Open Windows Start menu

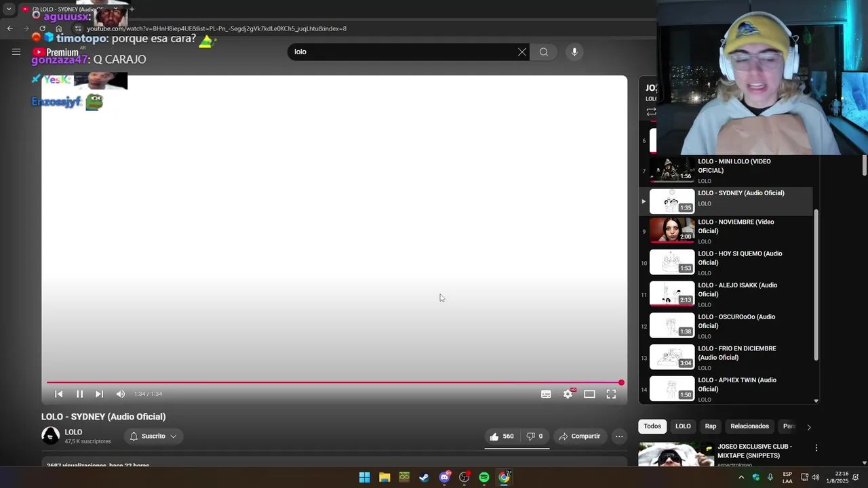tap(364, 477)
